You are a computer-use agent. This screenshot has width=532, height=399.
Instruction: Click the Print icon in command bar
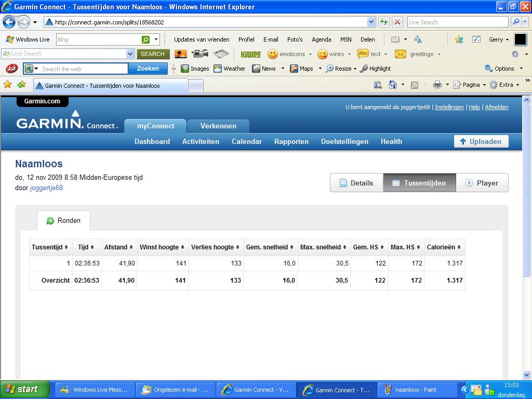click(437, 85)
